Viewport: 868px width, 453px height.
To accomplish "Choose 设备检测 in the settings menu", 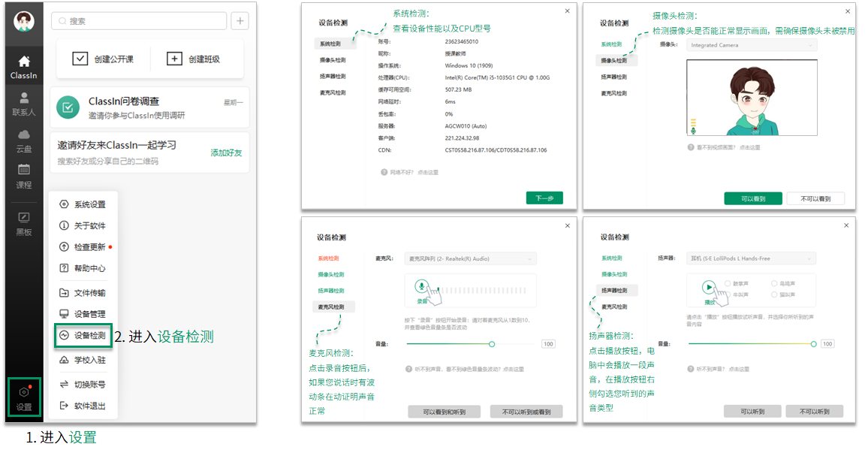I will (83, 336).
